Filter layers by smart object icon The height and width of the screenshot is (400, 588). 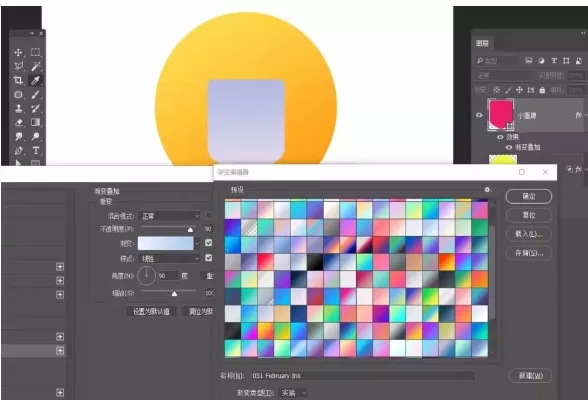579,60
